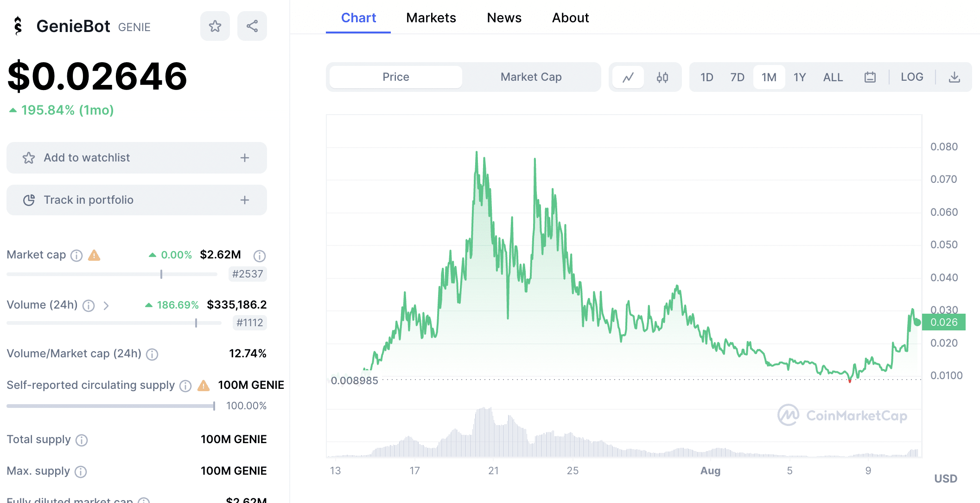This screenshot has height=503, width=980.
Task: Click plus icon on Add to watchlist row
Action: [x=245, y=158]
